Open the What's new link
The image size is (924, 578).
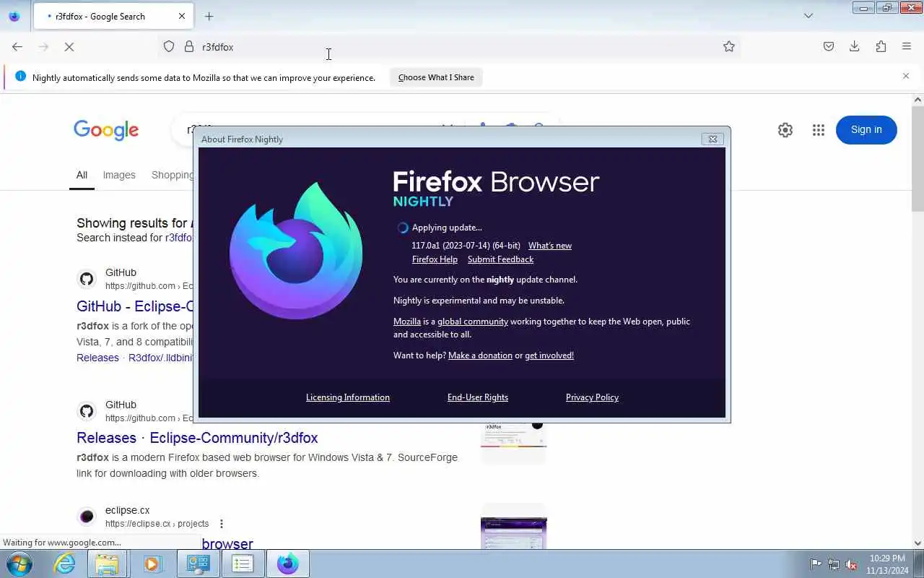tap(550, 246)
